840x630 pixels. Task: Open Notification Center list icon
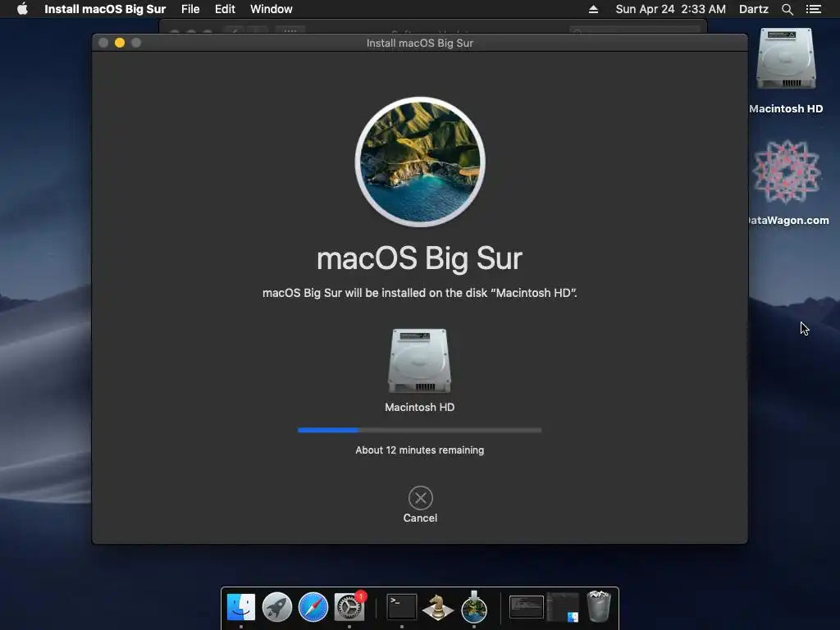(x=813, y=9)
